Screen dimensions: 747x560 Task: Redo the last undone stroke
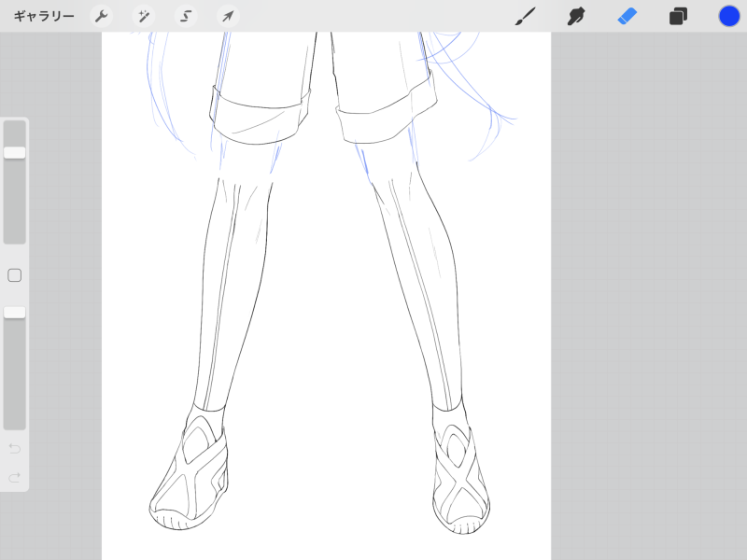pyautogui.click(x=15, y=477)
